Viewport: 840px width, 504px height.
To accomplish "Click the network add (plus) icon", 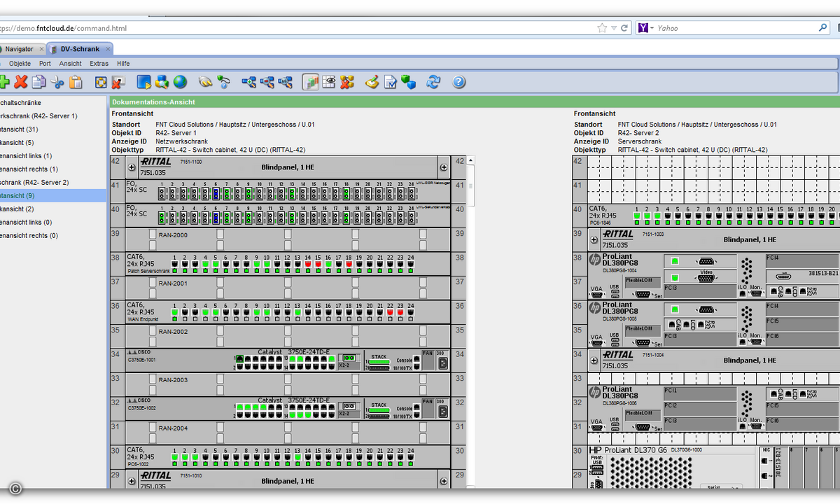I will (249, 82).
